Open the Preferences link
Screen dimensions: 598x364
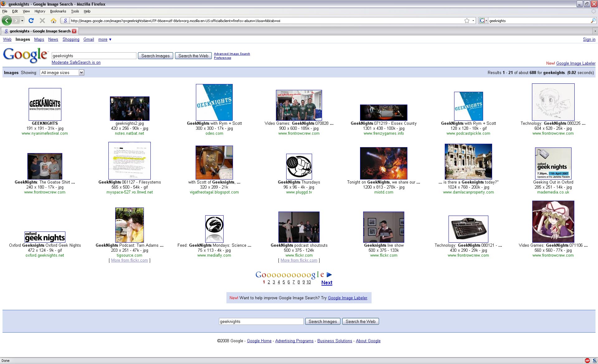coord(222,58)
